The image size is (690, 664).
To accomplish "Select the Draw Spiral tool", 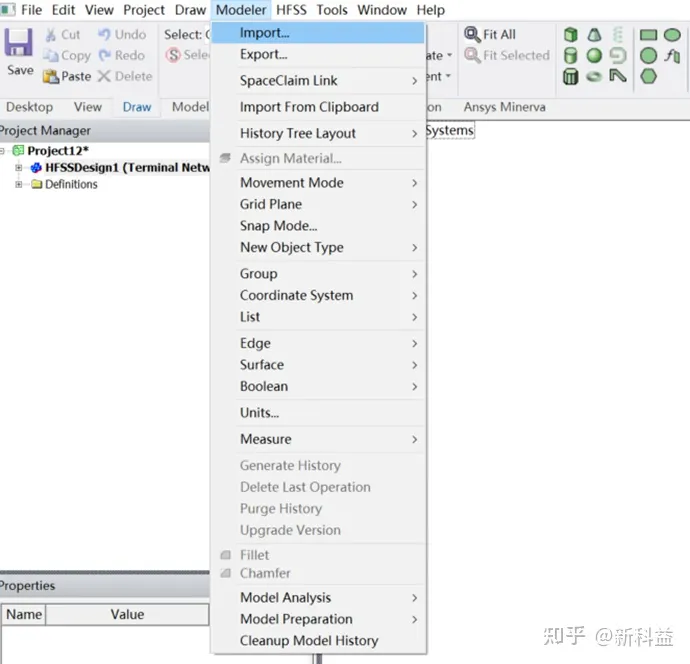I will click(618, 55).
